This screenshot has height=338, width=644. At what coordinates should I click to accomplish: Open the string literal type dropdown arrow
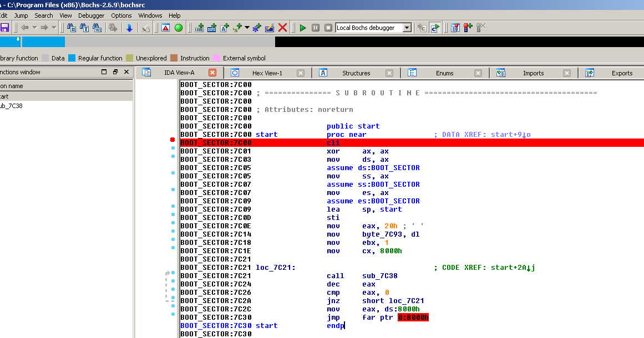click(249, 27)
